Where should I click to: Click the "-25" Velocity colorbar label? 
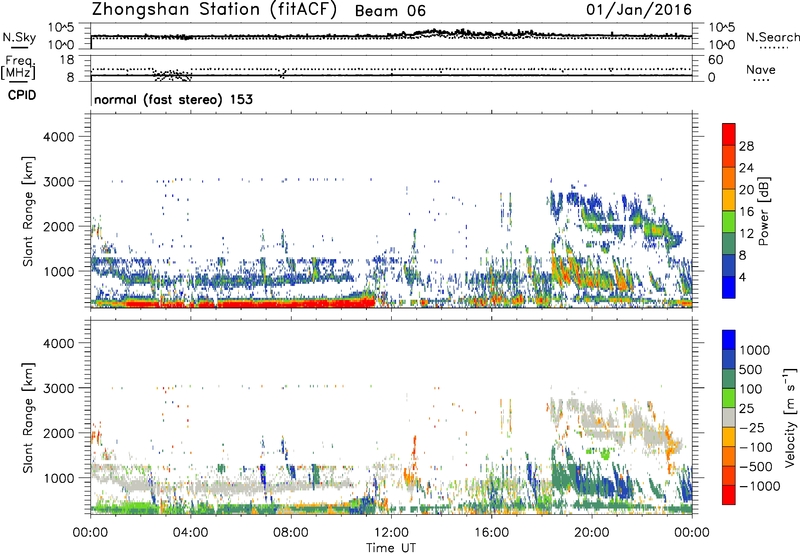tap(752, 428)
